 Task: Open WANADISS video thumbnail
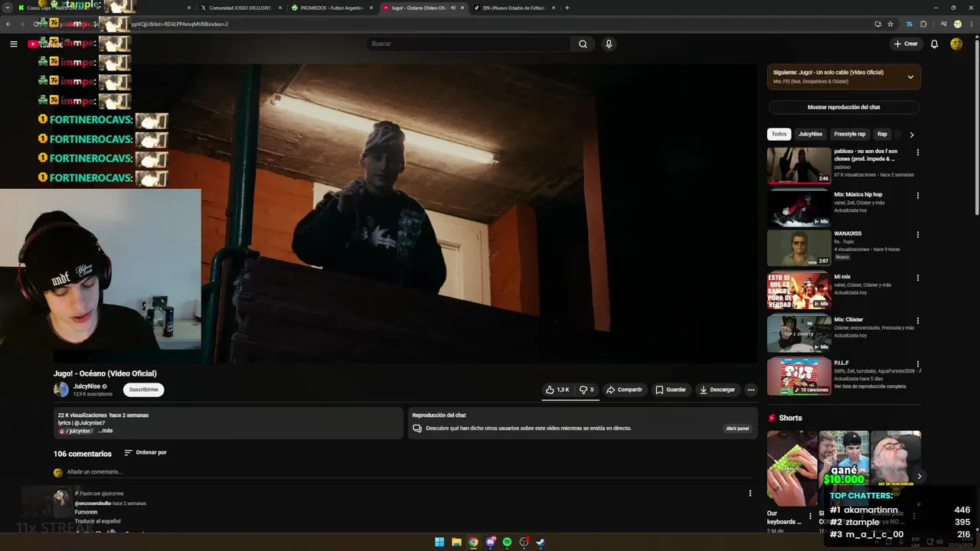click(x=799, y=247)
